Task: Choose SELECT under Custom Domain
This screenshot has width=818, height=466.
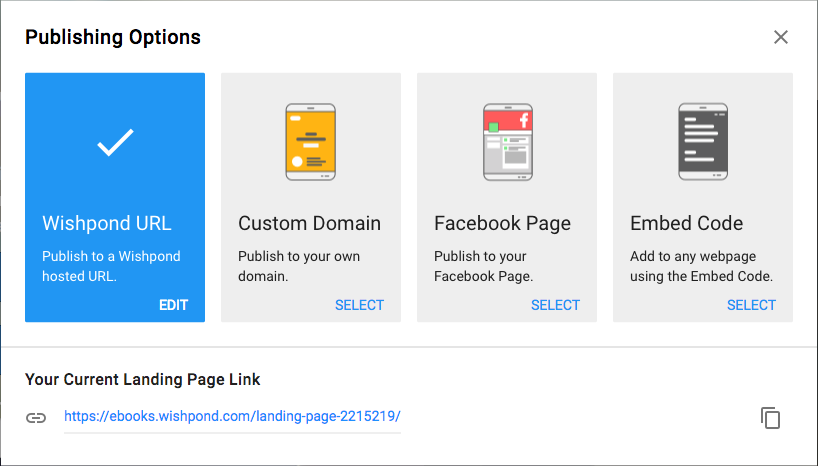Action: pyautogui.click(x=359, y=305)
